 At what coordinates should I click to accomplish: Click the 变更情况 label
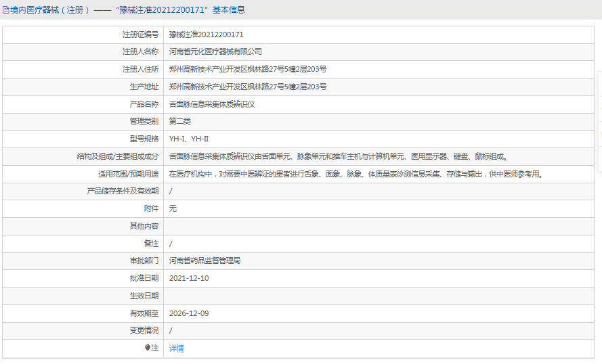(x=144, y=330)
